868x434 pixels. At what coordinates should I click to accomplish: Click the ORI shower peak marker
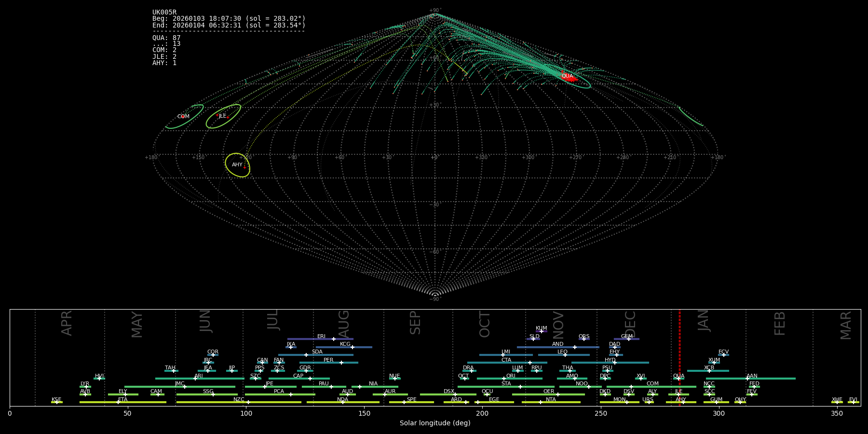tap(504, 379)
